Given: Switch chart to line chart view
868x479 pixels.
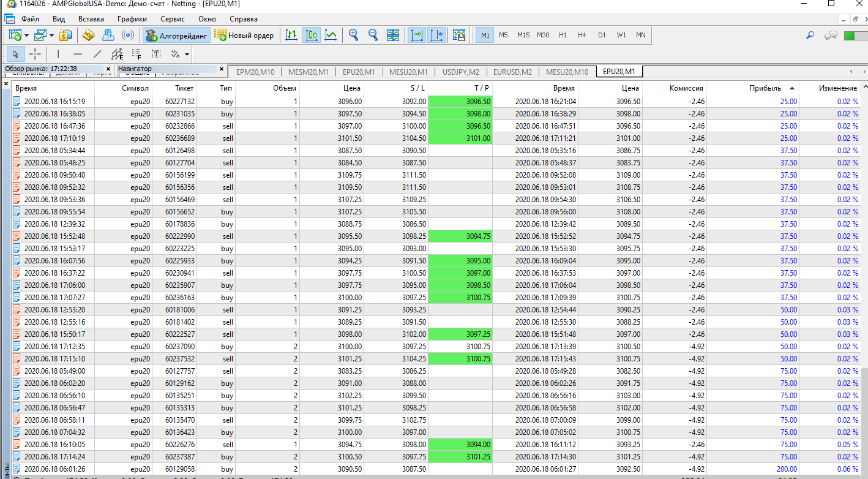Looking at the screenshot, I should tap(331, 36).
